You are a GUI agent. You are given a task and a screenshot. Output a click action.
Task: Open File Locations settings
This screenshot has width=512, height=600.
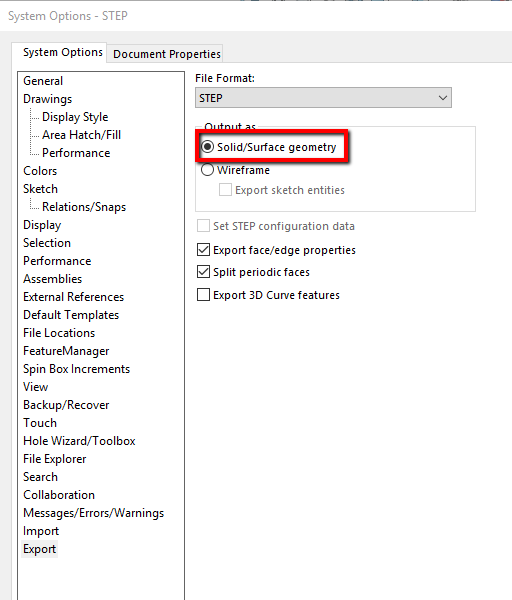coord(59,333)
